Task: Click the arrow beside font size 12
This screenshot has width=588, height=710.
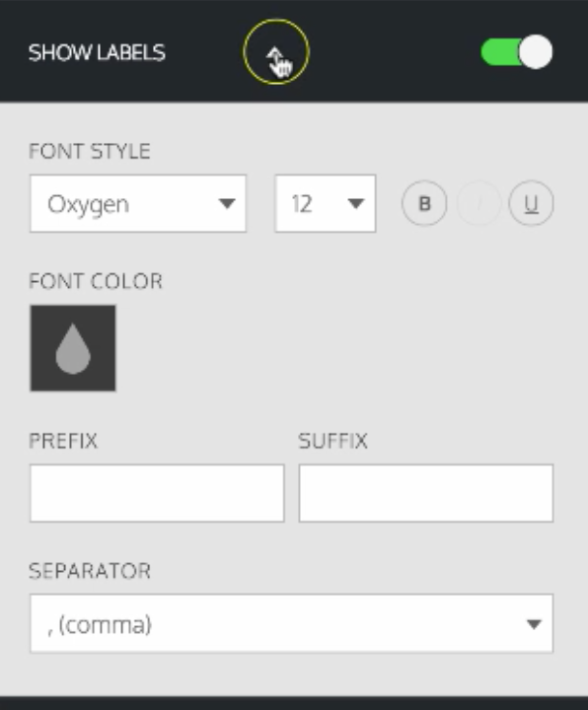Action: point(356,204)
